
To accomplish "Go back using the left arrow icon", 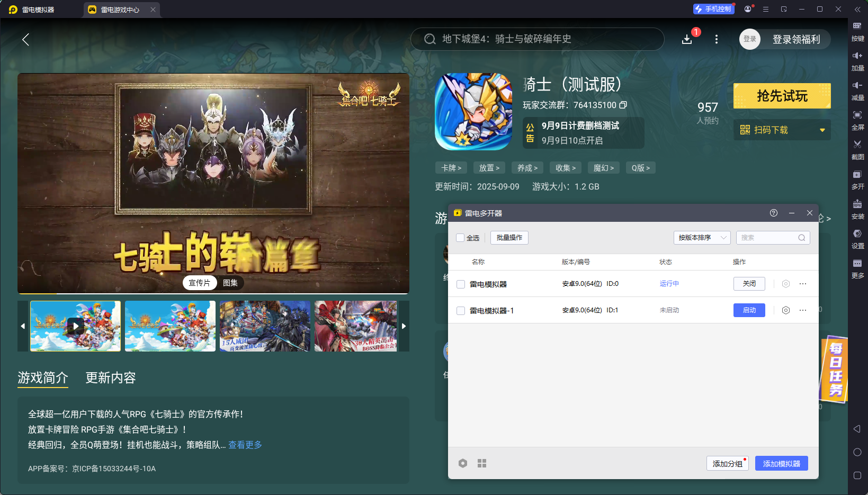I will click(x=25, y=39).
